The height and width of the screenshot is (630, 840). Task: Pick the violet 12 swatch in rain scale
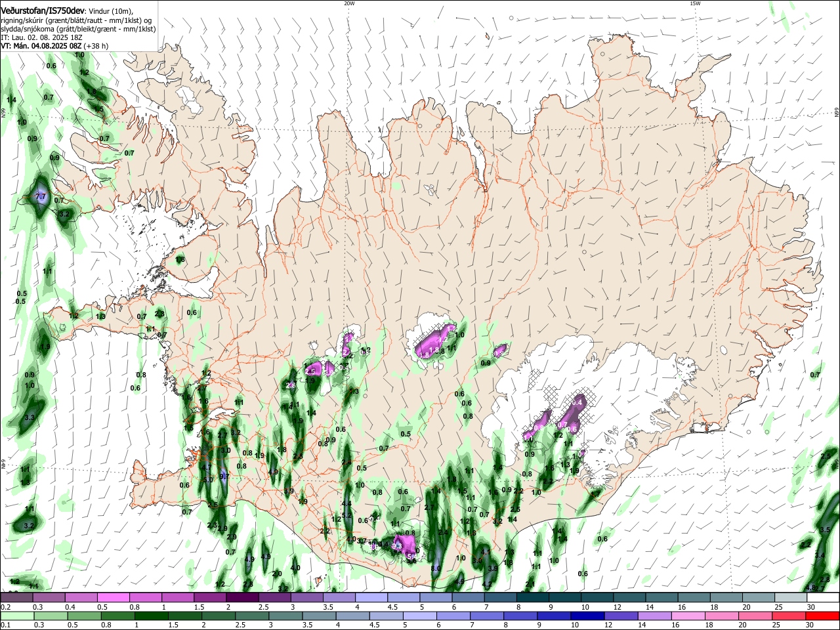pyautogui.click(x=619, y=616)
